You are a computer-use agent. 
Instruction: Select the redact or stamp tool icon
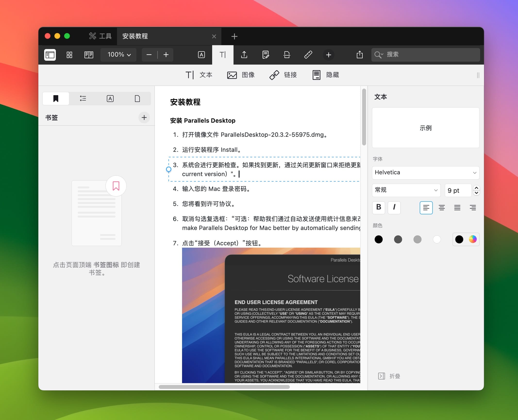(x=287, y=55)
